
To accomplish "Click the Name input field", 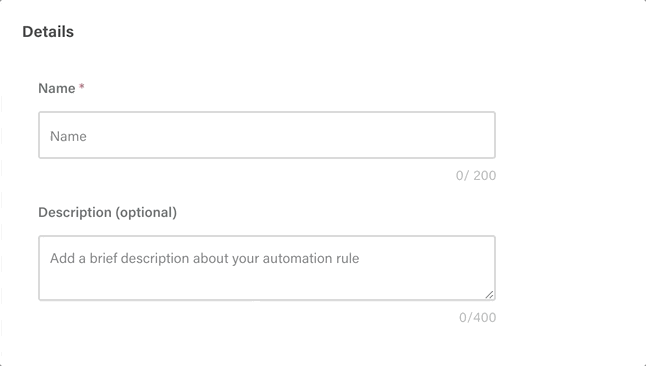I will (x=267, y=135).
